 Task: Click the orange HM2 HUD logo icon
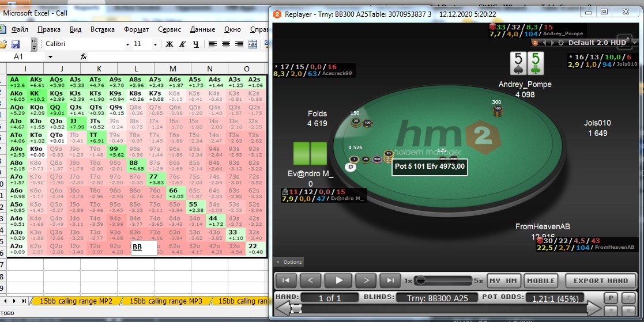click(535, 43)
